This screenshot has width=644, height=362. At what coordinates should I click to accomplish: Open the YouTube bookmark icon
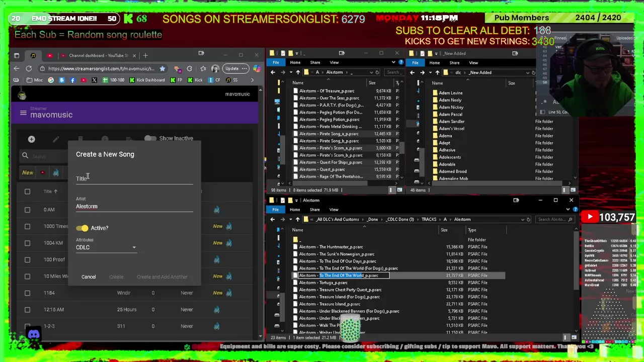[x=84, y=80]
